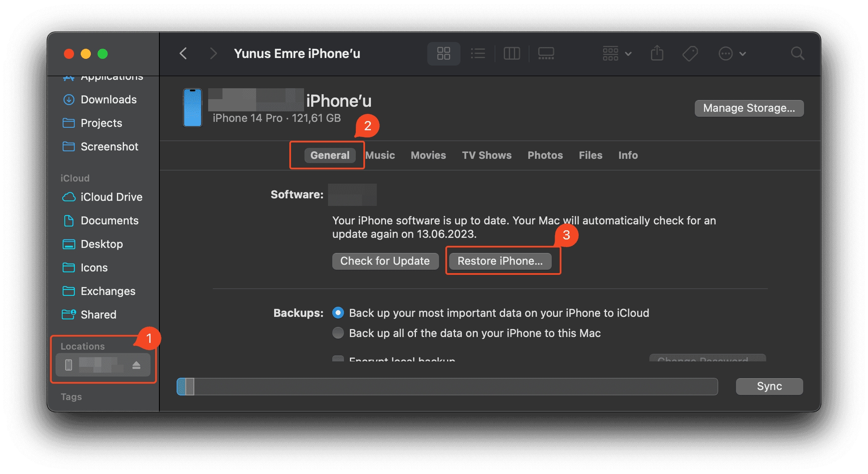Click the Share icon in toolbar
The image size is (868, 474).
pyautogui.click(x=657, y=53)
